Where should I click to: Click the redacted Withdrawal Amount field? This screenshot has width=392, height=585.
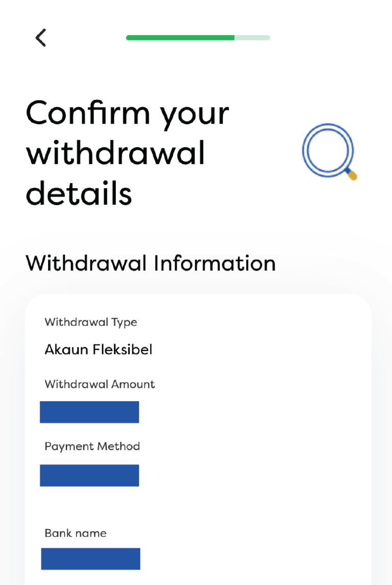click(89, 411)
